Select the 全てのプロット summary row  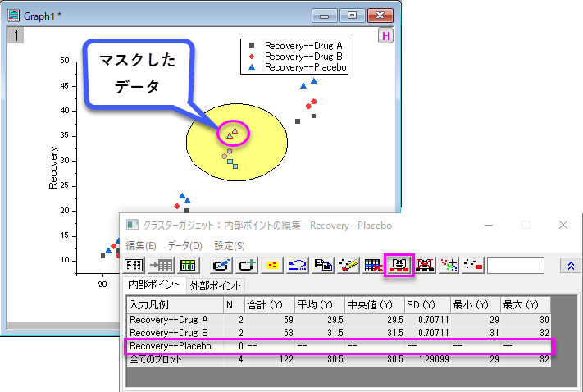pyautogui.click(x=339, y=359)
